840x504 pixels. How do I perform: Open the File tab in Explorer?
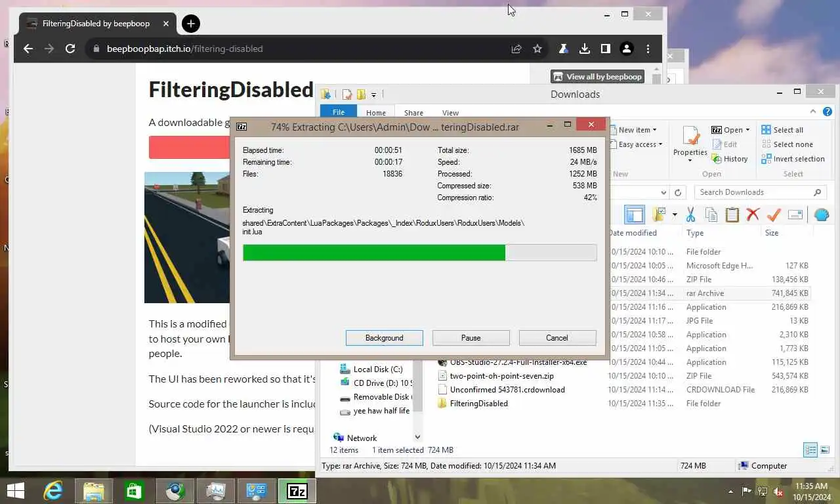pyautogui.click(x=339, y=112)
